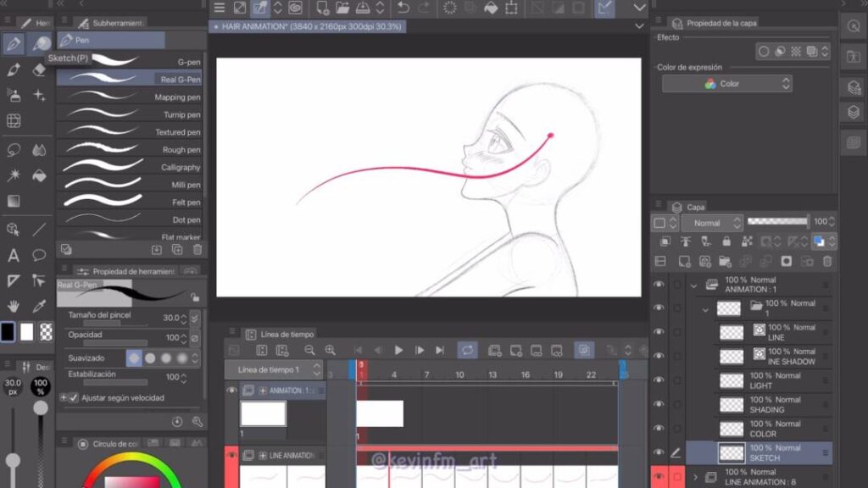Delete sub tool with trash icon
This screenshot has width=868, height=488.
198,250
